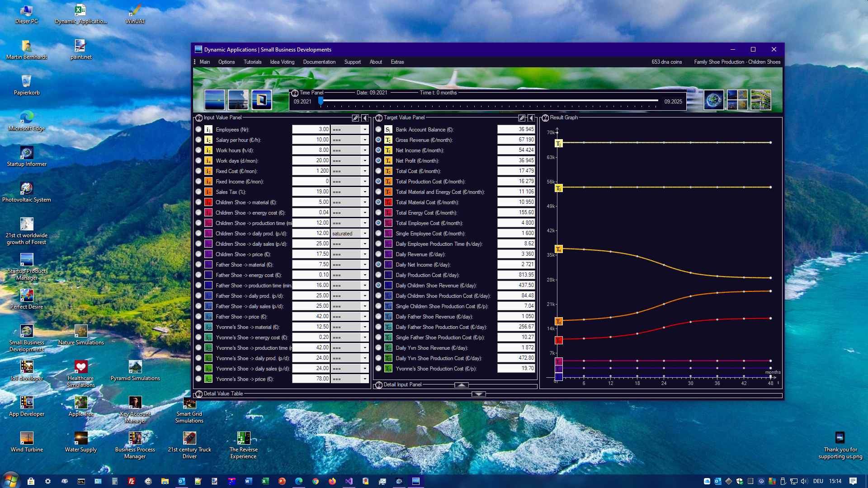Deselect the Net Profit target radio button
This screenshot has height=488, width=868.
(x=378, y=160)
